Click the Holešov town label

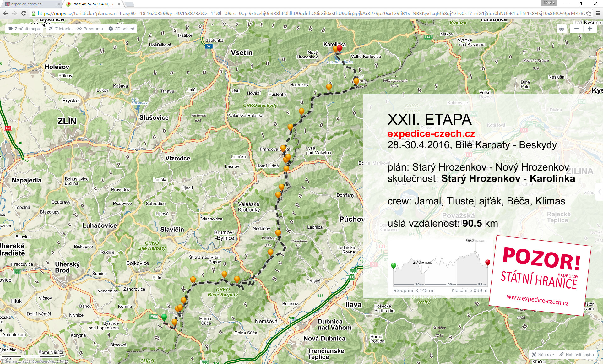point(57,67)
